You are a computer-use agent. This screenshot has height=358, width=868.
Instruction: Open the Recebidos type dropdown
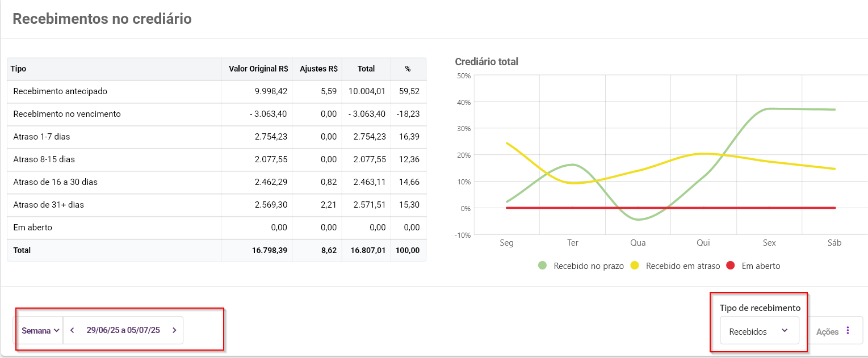(759, 331)
